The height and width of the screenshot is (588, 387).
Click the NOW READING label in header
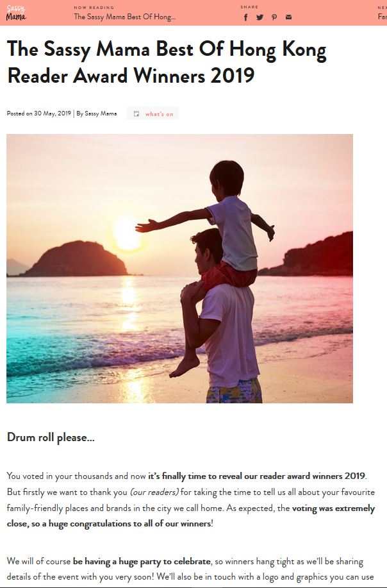94,8
